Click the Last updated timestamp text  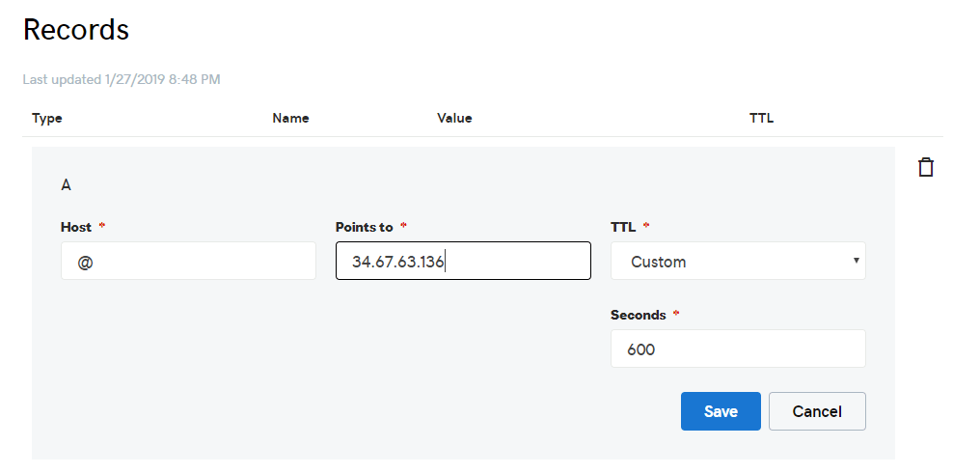click(x=122, y=79)
